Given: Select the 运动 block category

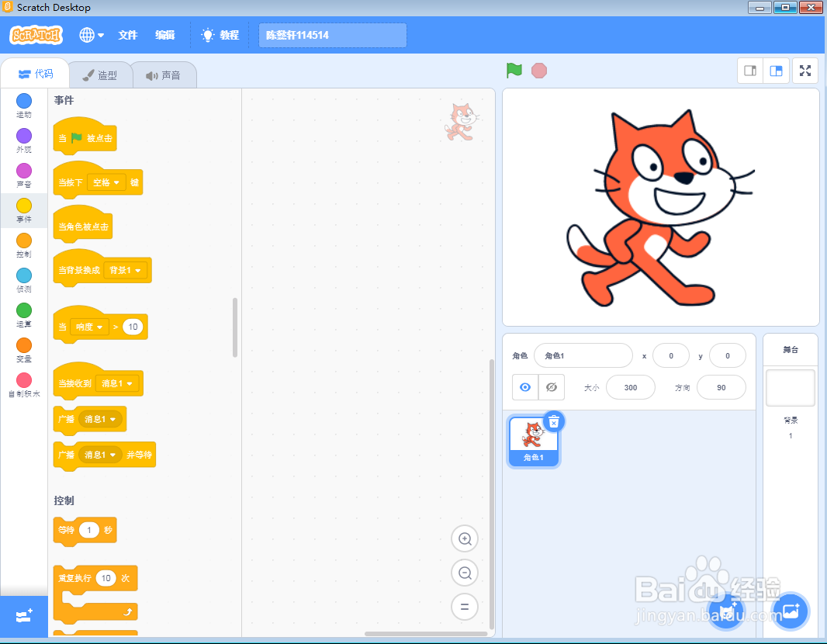Looking at the screenshot, I should point(24,106).
